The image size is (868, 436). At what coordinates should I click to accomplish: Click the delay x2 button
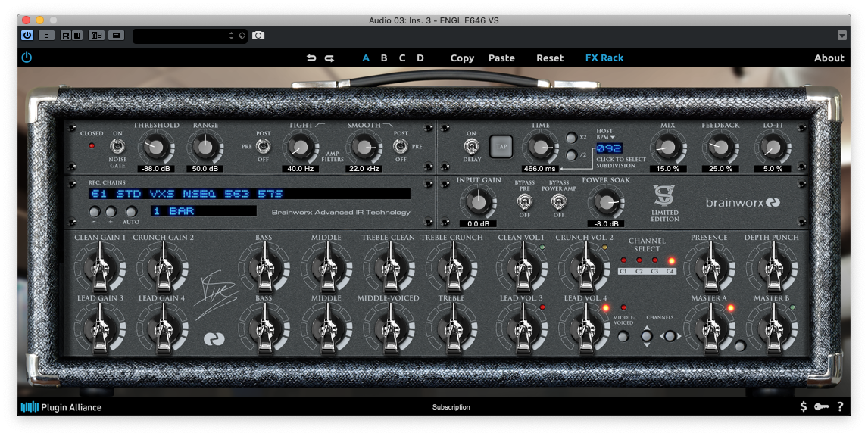pos(571,137)
